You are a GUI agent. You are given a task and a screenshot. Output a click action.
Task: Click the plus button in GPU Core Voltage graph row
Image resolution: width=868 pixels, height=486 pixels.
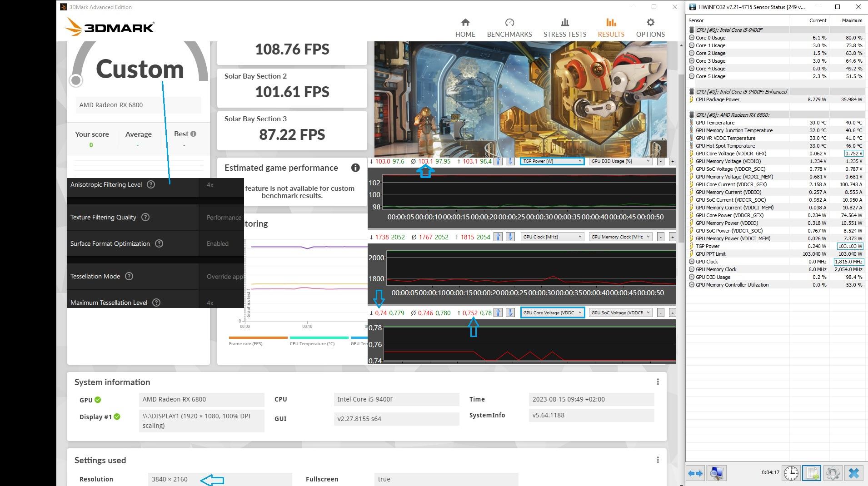click(x=672, y=312)
